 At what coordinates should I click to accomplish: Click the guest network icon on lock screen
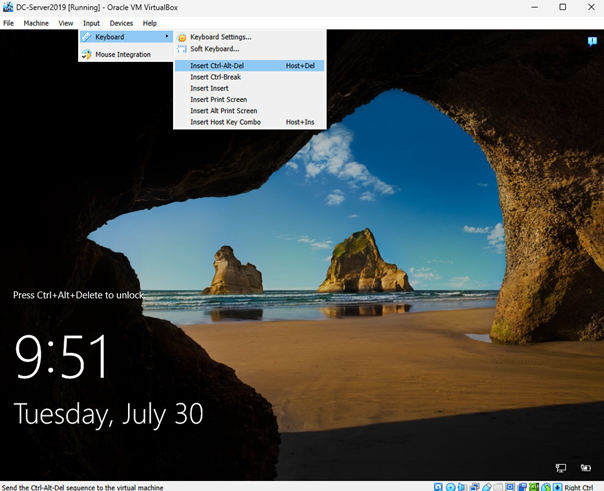click(562, 467)
